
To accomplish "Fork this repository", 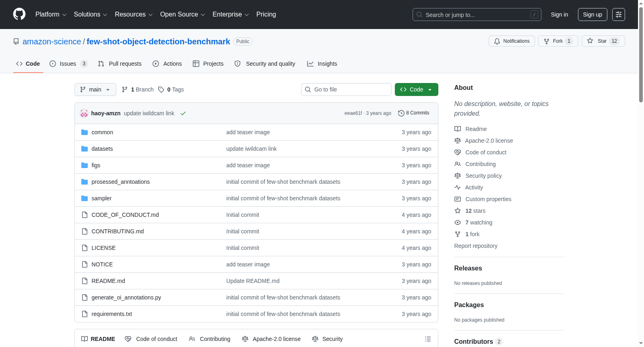I will [558, 41].
